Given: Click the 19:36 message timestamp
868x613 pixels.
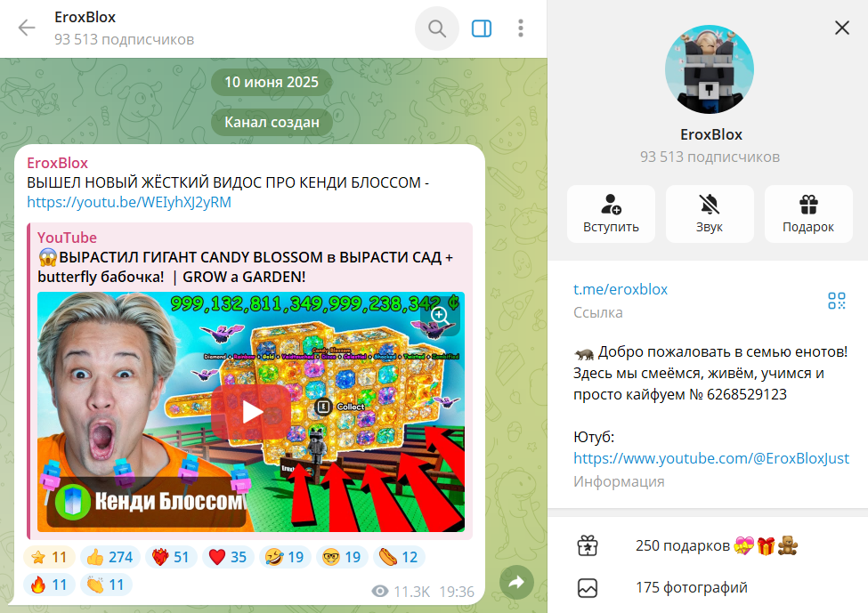Looking at the screenshot, I should coord(457,592).
